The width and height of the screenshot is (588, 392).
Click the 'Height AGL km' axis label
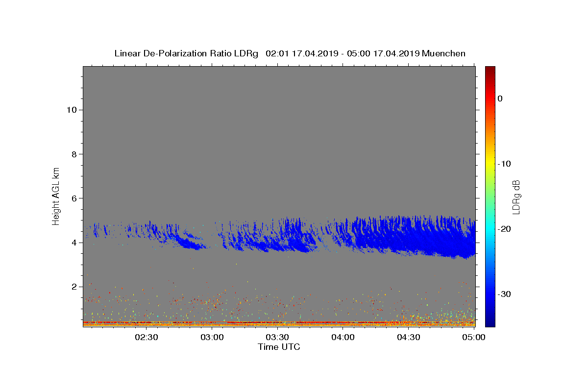pos(56,196)
